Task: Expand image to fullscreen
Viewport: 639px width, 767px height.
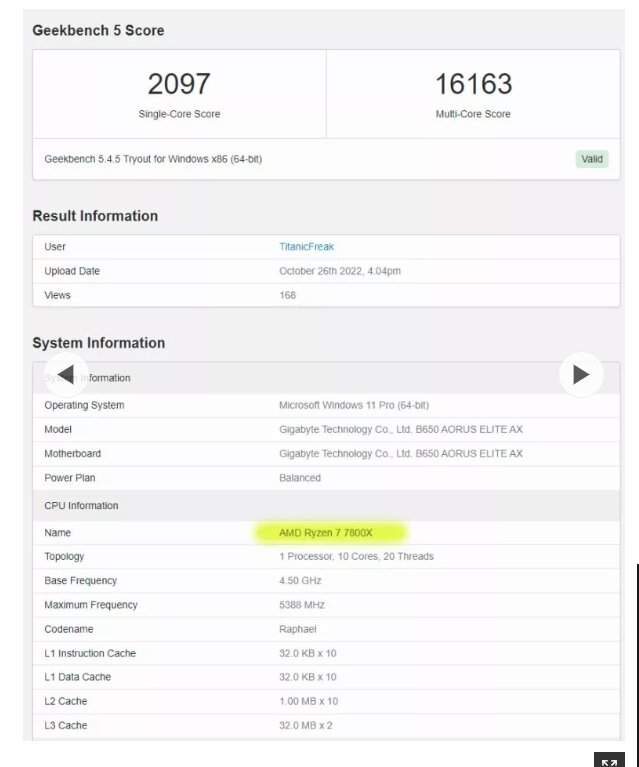Action: tap(610, 761)
